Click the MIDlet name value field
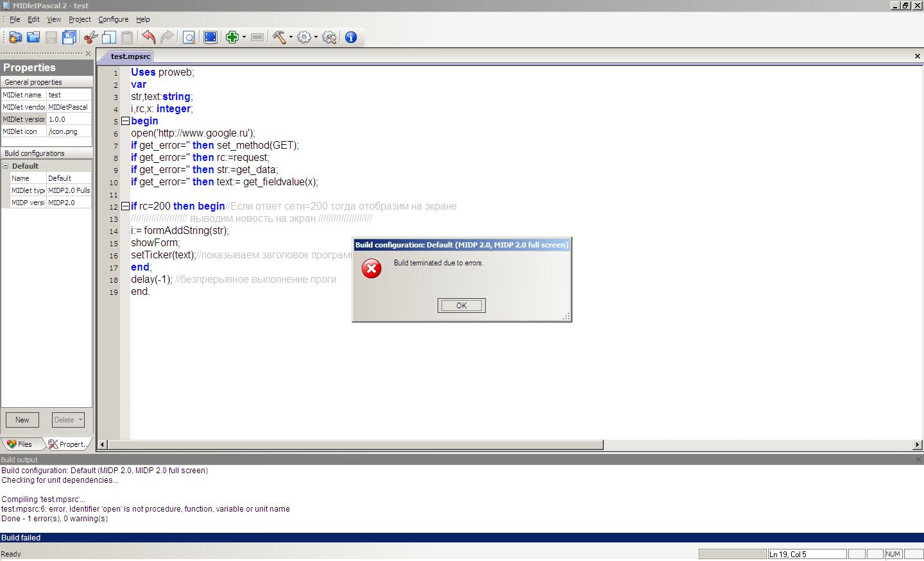Image resolution: width=924 pixels, height=561 pixels. click(x=69, y=95)
